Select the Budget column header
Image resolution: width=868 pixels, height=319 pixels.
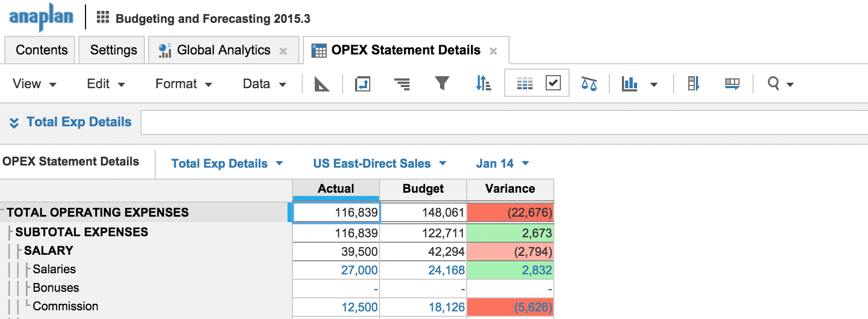tap(423, 189)
